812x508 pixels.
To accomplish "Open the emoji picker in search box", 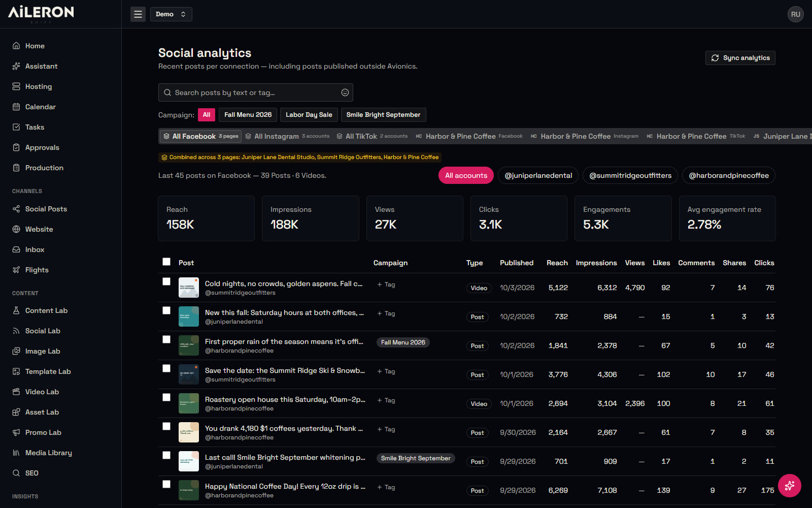I will pyautogui.click(x=345, y=92).
